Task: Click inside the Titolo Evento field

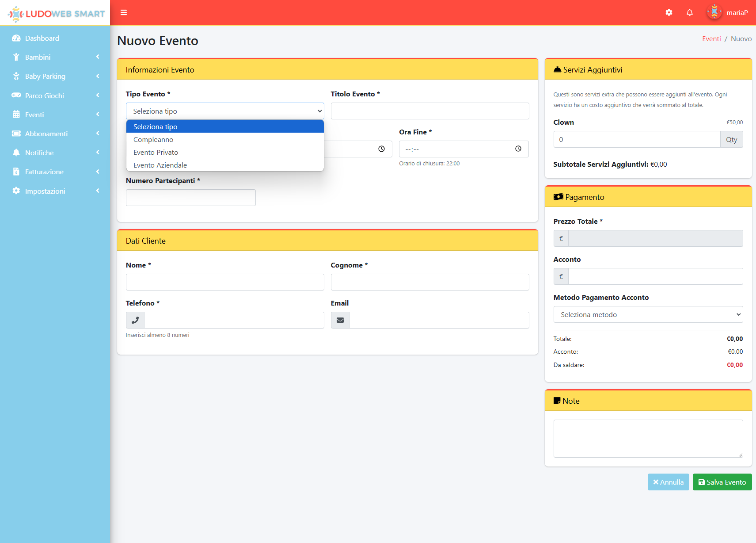Action: click(x=429, y=111)
